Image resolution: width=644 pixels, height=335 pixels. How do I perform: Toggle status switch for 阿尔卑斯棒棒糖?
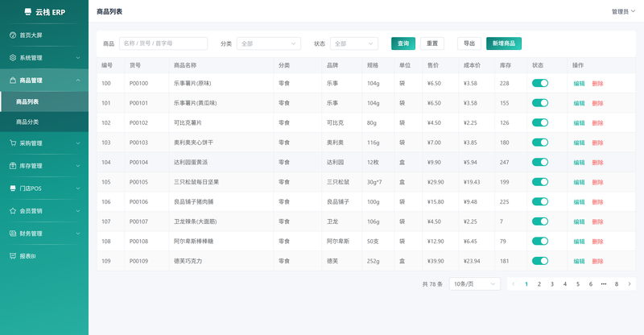click(x=540, y=241)
